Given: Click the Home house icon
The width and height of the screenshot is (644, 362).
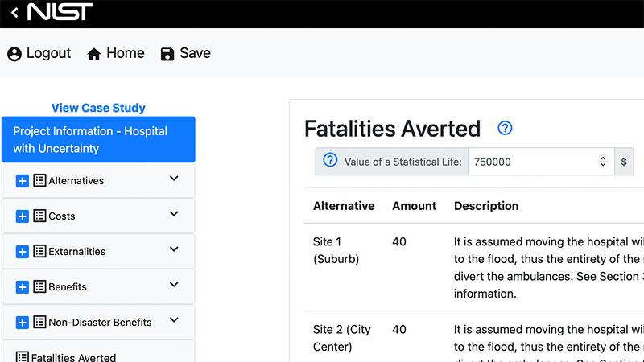Looking at the screenshot, I should (x=94, y=54).
